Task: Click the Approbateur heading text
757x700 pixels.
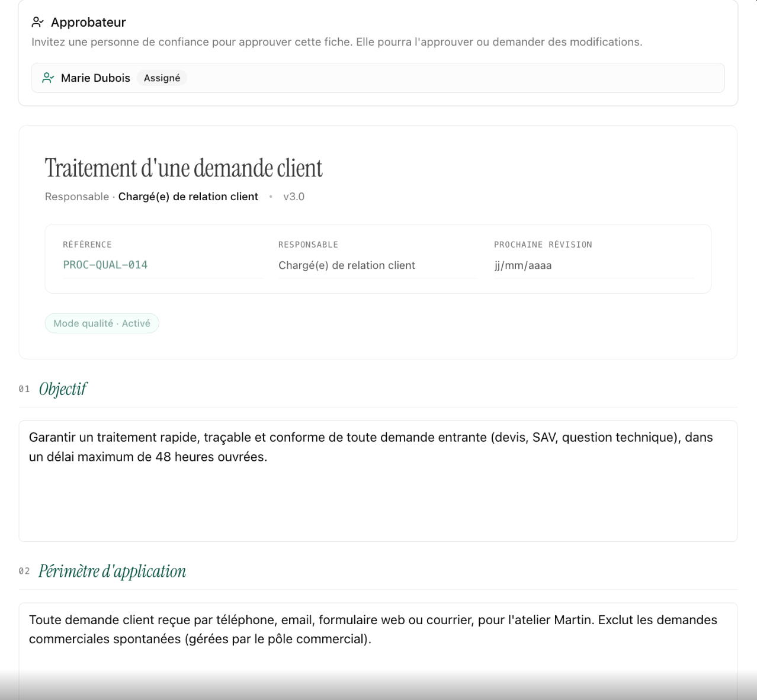Action: point(88,23)
